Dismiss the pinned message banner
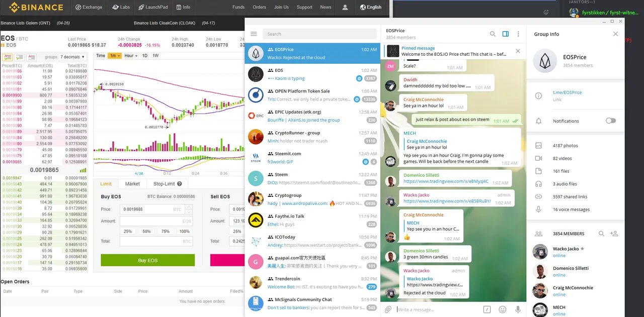Image resolution: width=644 pixels, height=317 pixels. coord(518,51)
